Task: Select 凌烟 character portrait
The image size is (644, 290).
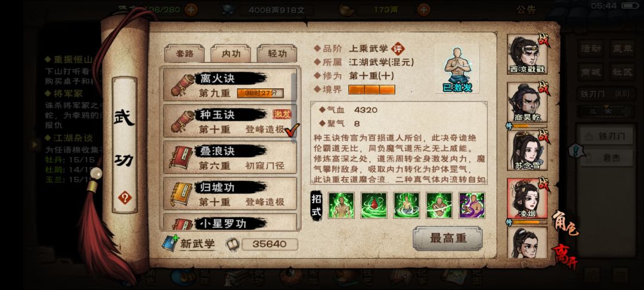Action: click(x=527, y=199)
